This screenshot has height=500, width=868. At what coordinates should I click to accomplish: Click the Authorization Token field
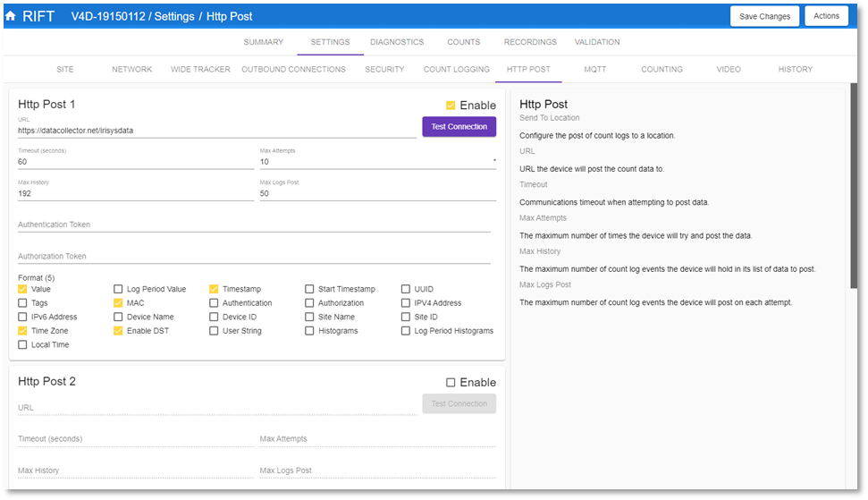point(254,257)
